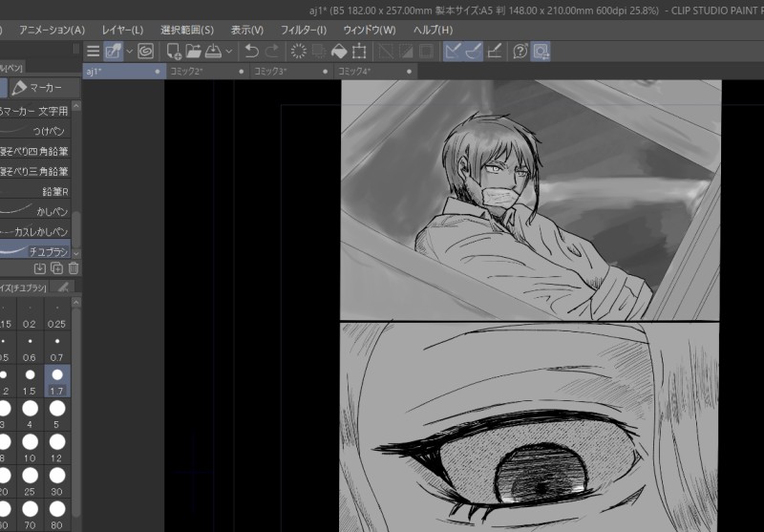The width and height of the screenshot is (764, 532).
Task: Open the command bar hamburger menu
Action: click(x=93, y=52)
